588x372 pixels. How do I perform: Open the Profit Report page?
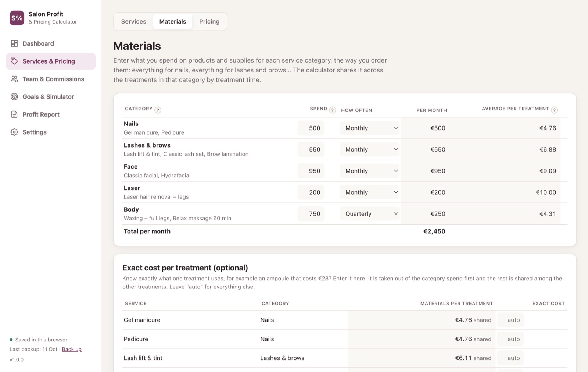pyautogui.click(x=51, y=114)
